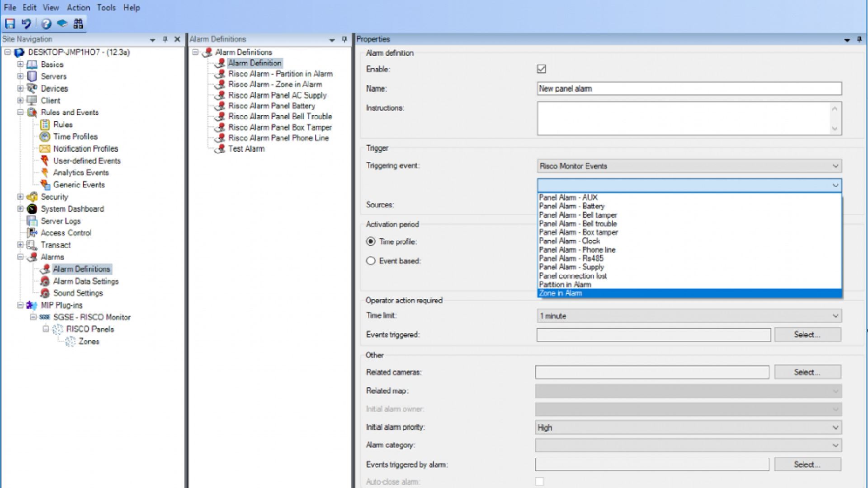Click the MIP Plug-ins puzzle icon
The image size is (868, 488).
click(32, 305)
